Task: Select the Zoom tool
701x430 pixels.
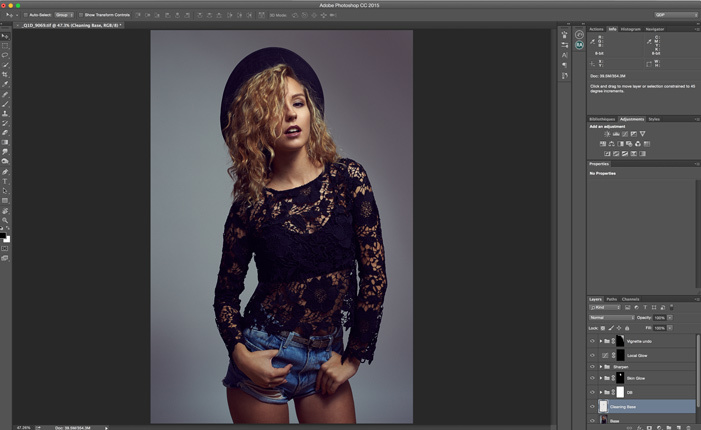Action: (x=5, y=220)
